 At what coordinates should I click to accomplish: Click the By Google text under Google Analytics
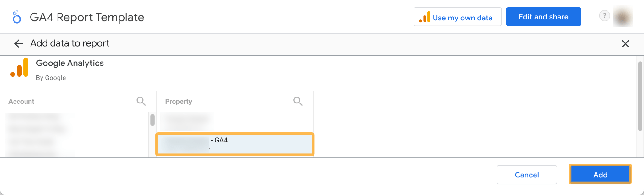pyautogui.click(x=51, y=78)
